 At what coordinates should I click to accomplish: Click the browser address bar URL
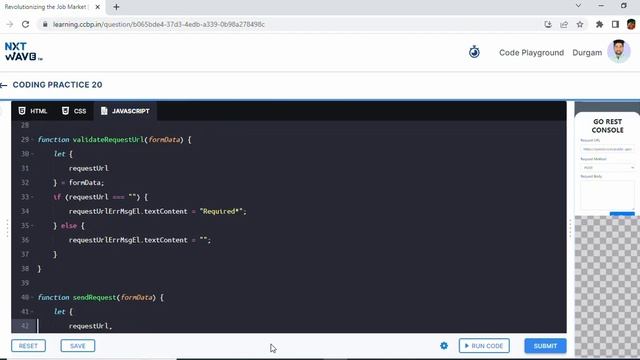159,24
